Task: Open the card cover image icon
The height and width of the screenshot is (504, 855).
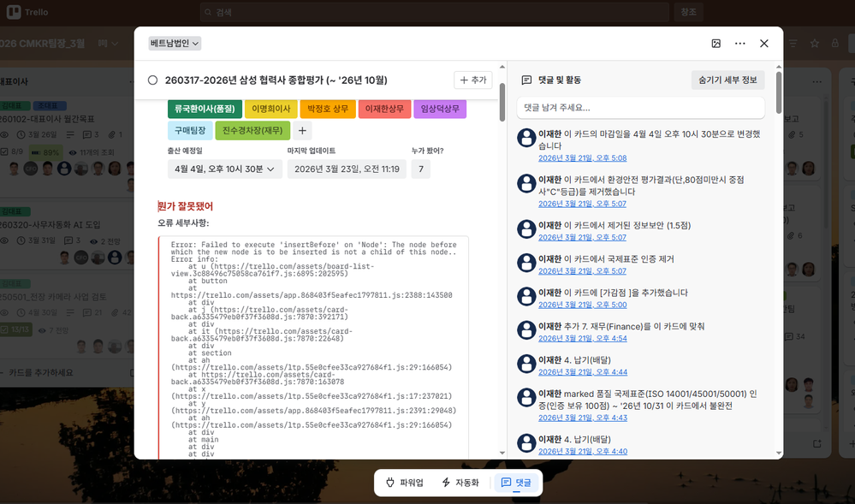Action: tap(715, 43)
